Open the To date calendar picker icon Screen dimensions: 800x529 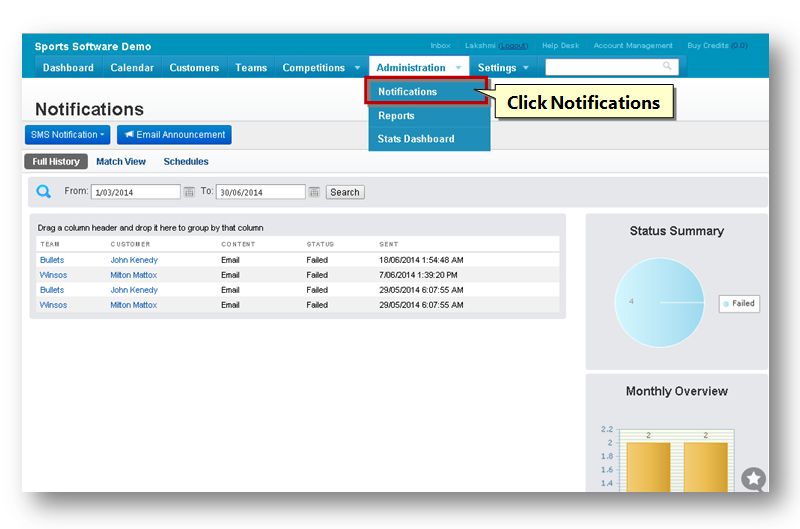pos(314,192)
